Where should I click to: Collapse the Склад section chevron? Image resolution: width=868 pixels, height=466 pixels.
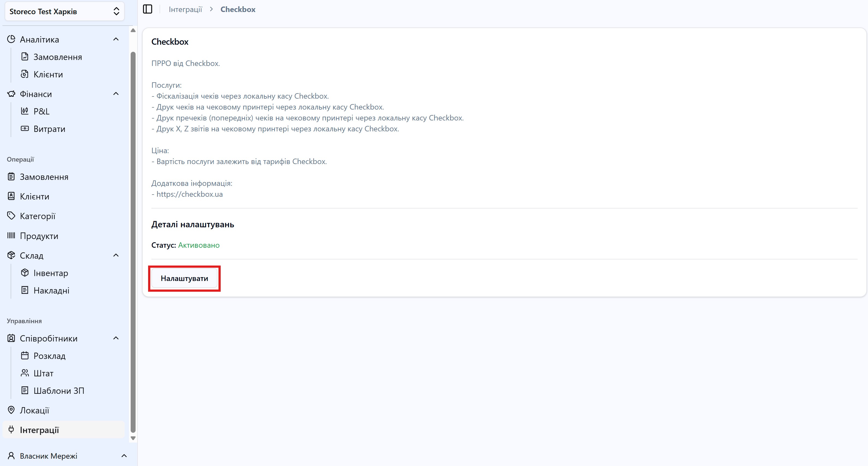[116, 255]
